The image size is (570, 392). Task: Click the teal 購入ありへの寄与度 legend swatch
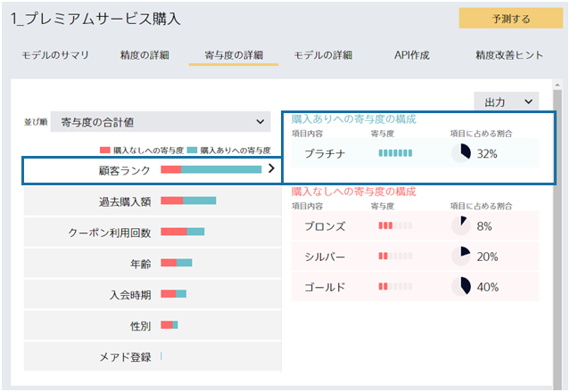[192, 150]
